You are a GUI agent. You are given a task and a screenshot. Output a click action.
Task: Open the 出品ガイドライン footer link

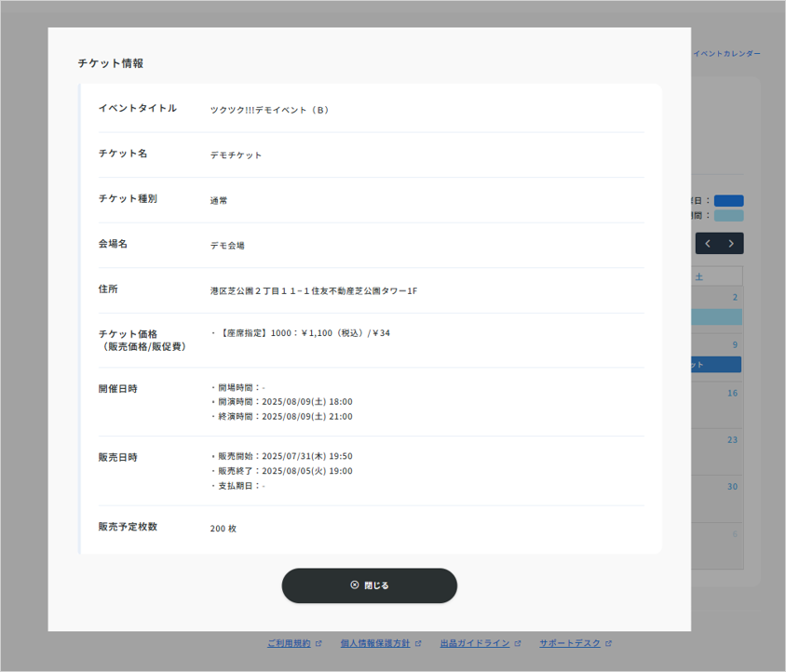pos(474,643)
